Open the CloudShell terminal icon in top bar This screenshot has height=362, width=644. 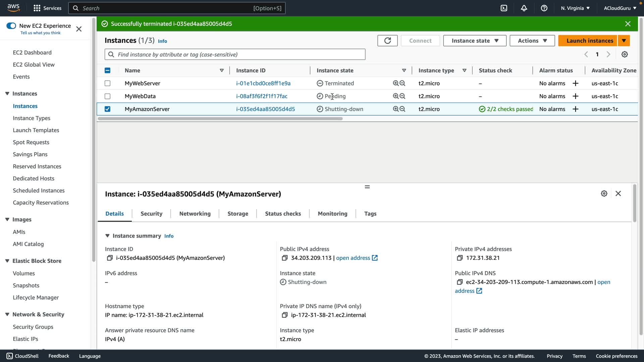click(x=504, y=8)
